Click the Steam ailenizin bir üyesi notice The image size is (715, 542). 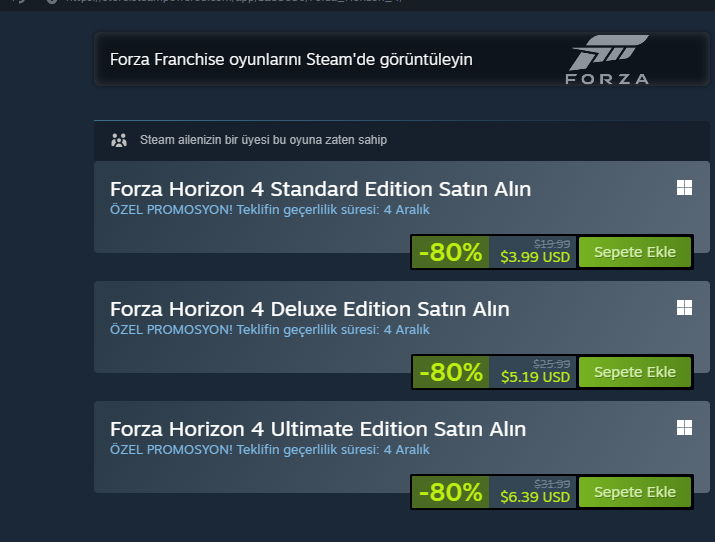[x=263, y=140]
